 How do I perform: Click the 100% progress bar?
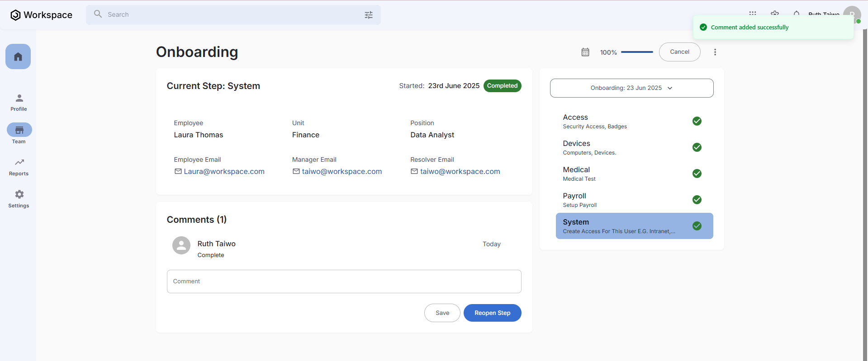point(637,52)
